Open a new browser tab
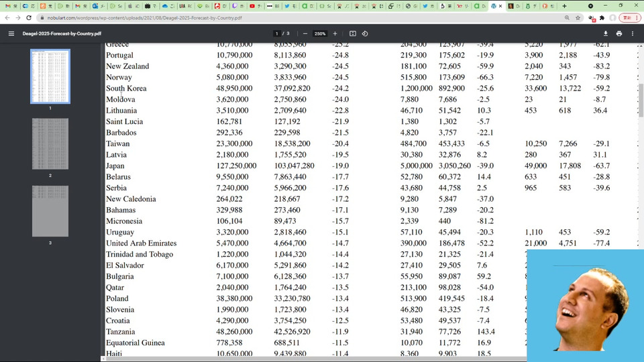This screenshot has height=362, width=644. tap(564, 6)
